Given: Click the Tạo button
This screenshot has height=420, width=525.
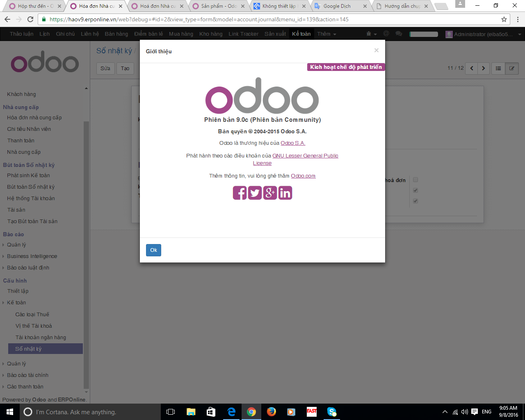Looking at the screenshot, I should point(125,68).
